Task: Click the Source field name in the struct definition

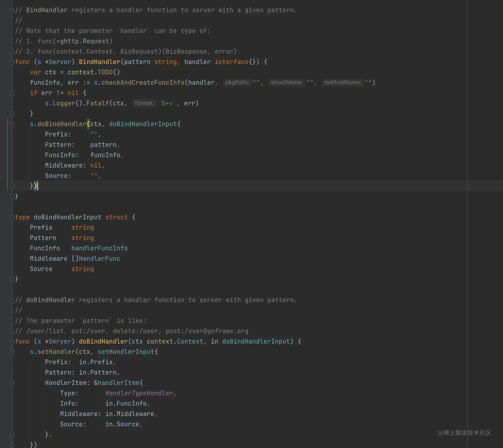Action: tap(41, 269)
